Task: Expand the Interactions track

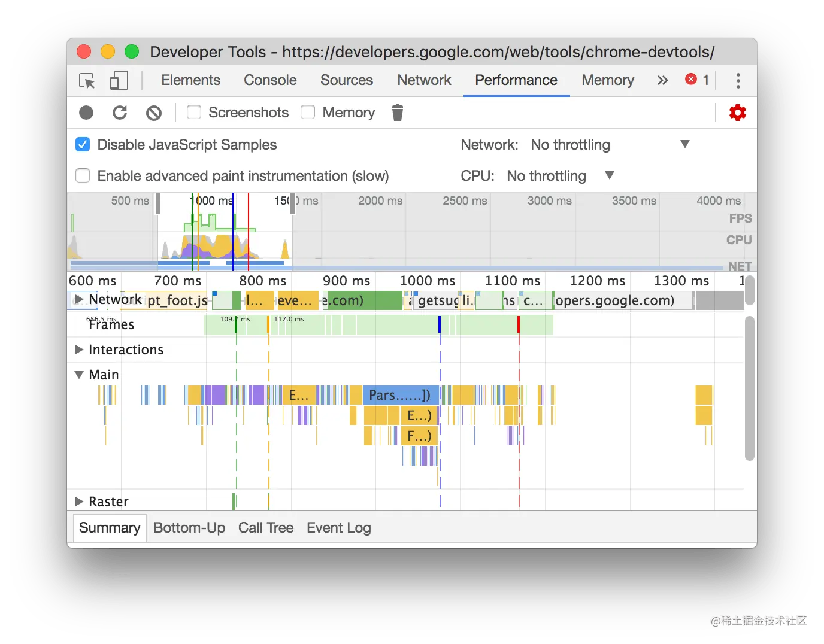Action: point(79,350)
